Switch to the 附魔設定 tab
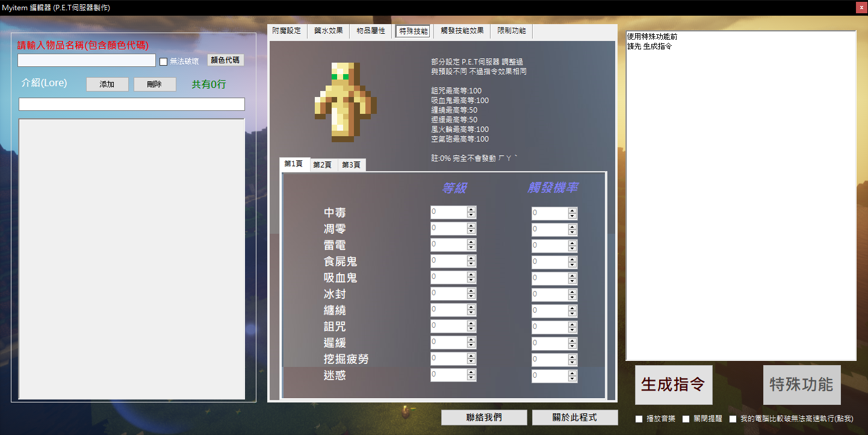Viewport: 868px width, 435px height. click(x=287, y=31)
